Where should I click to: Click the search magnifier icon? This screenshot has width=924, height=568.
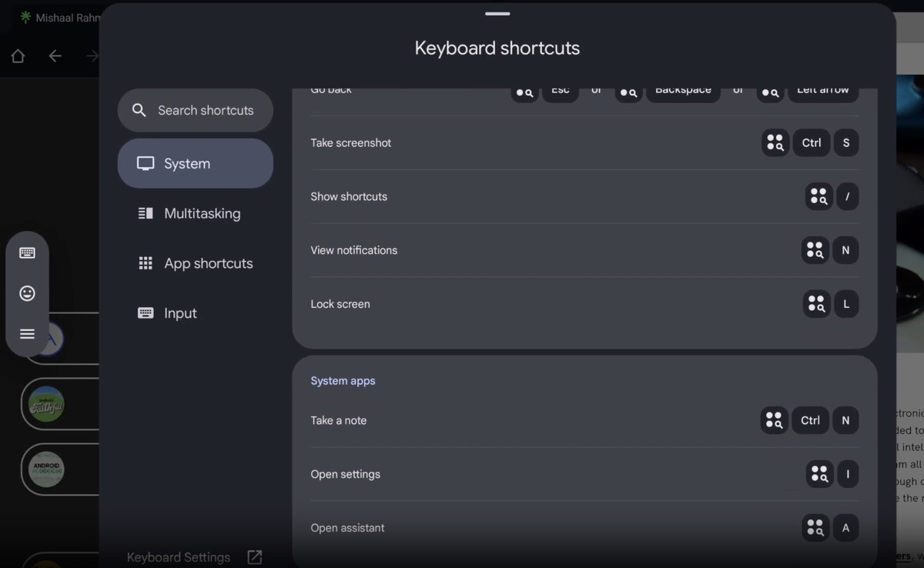point(139,110)
